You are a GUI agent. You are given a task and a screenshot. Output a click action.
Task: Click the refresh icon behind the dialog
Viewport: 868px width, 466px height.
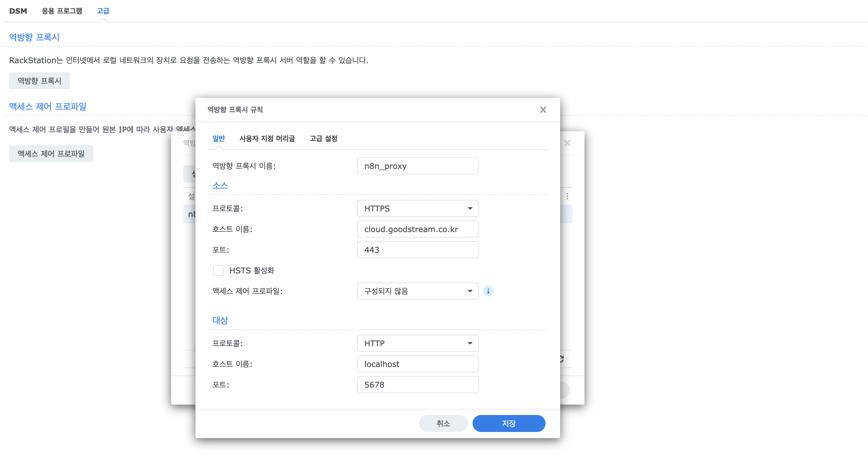tap(562, 359)
